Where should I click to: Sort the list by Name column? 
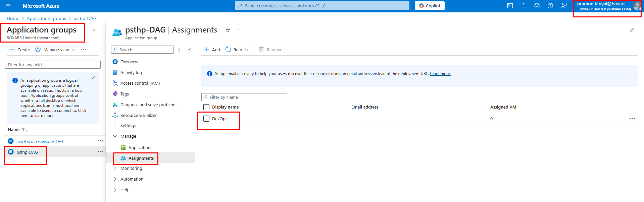(17, 129)
